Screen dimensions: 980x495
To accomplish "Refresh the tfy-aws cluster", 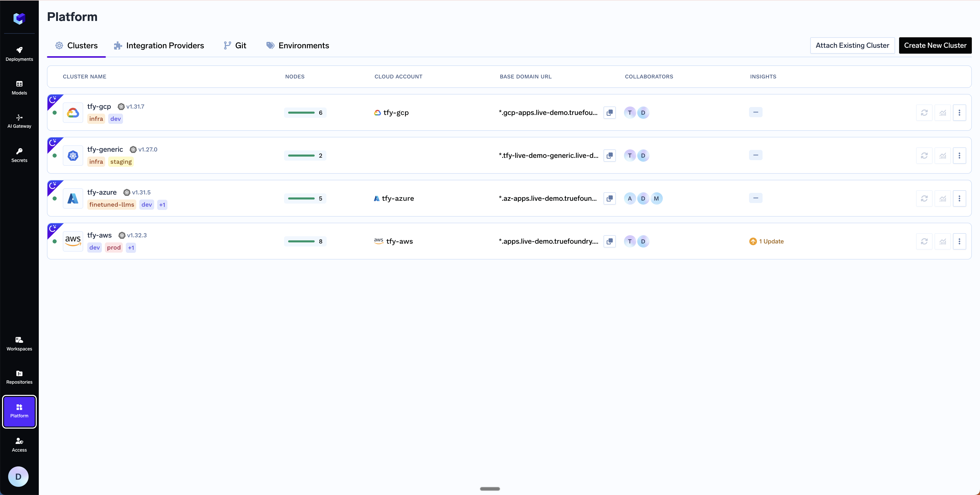I will (924, 241).
